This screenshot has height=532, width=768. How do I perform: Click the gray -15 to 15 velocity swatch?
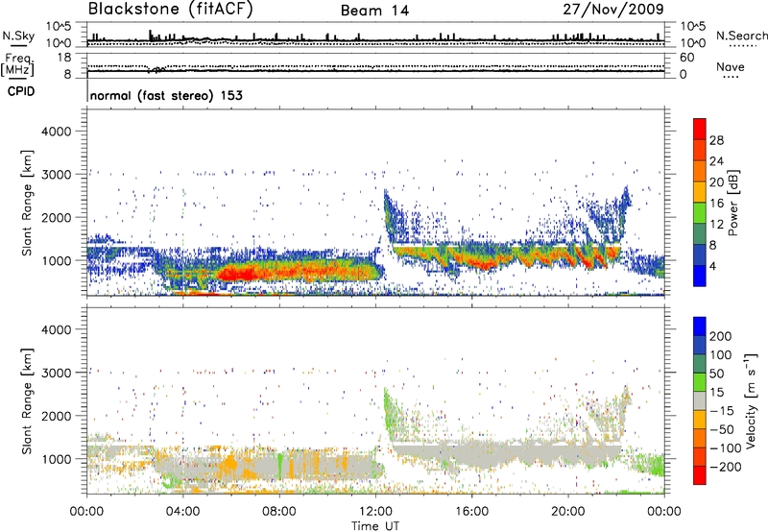point(700,401)
